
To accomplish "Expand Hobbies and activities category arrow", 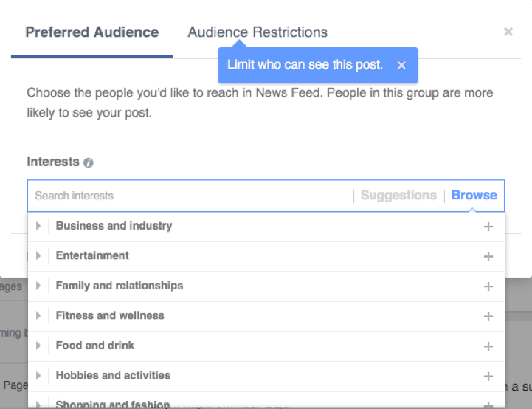I will pyautogui.click(x=38, y=376).
